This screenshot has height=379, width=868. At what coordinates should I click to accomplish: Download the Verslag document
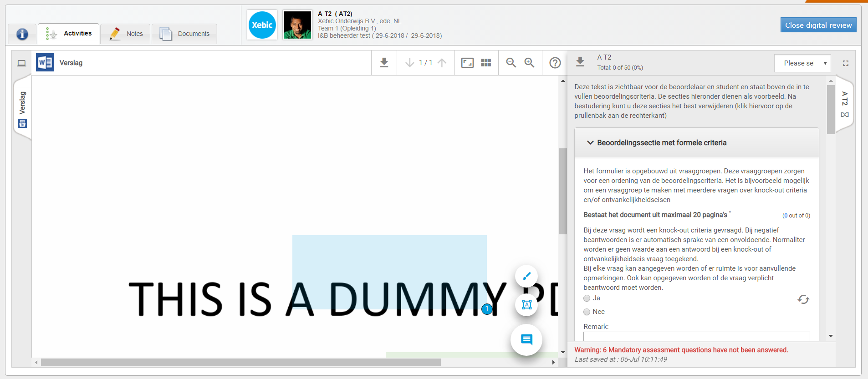coord(384,63)
